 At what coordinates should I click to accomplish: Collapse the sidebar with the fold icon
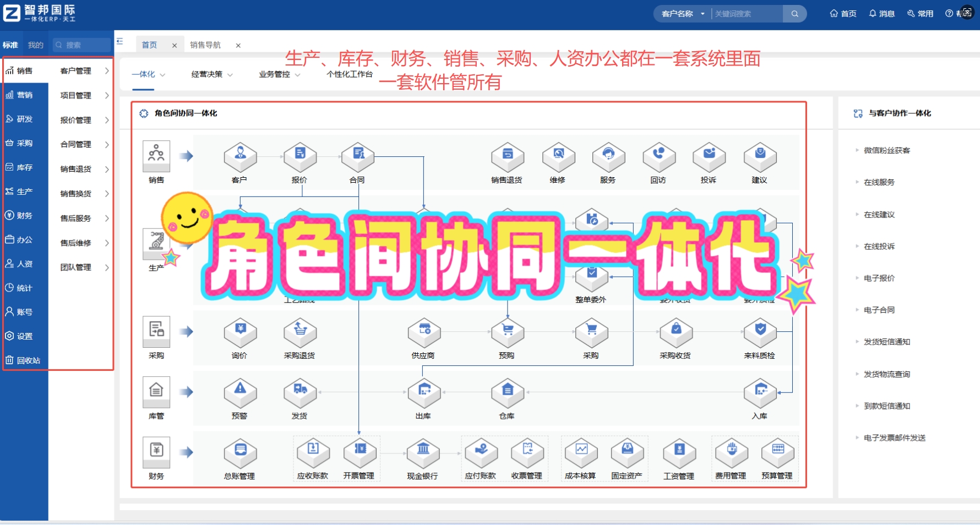pyautogui.click(x=119, y=41)
